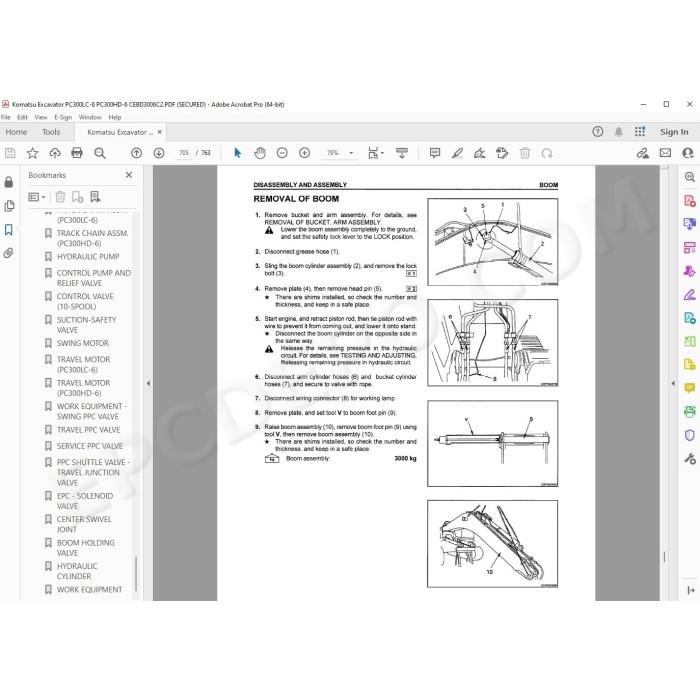
Task: Click the Save file icon
Action: pyautogui.click(x=10, y=153)
